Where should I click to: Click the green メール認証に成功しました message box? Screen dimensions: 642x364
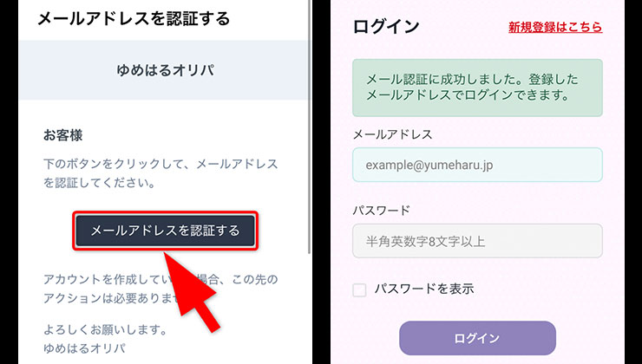[477, 88]
